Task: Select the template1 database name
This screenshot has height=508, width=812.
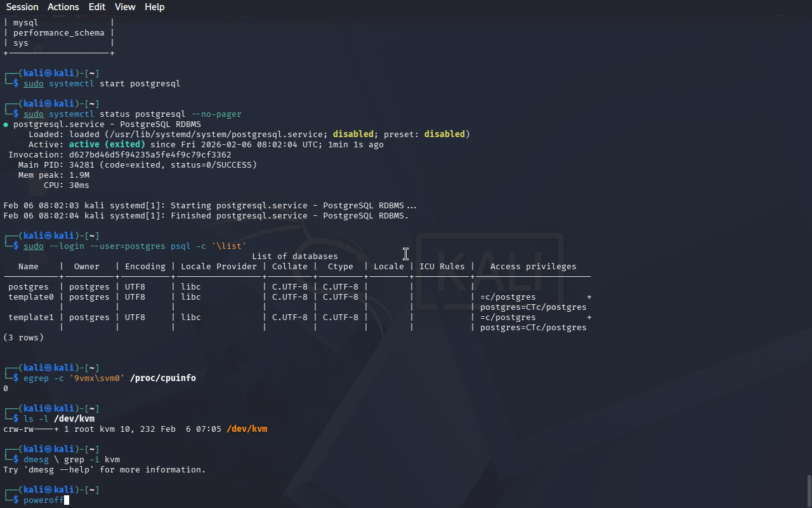Action: (x=31, y=317)
